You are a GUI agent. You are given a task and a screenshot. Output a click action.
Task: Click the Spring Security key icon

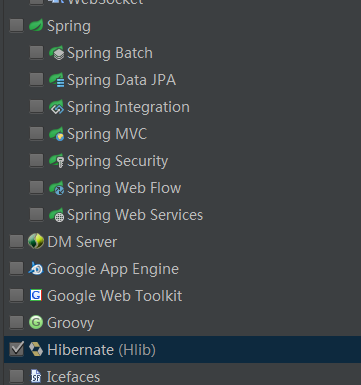pyautogui.click(x=56, y=161)
